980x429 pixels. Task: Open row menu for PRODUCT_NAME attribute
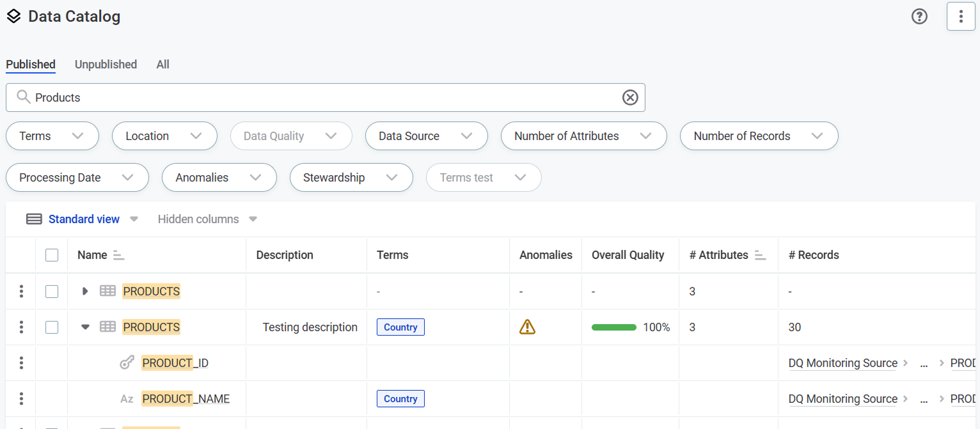[21, 399]
